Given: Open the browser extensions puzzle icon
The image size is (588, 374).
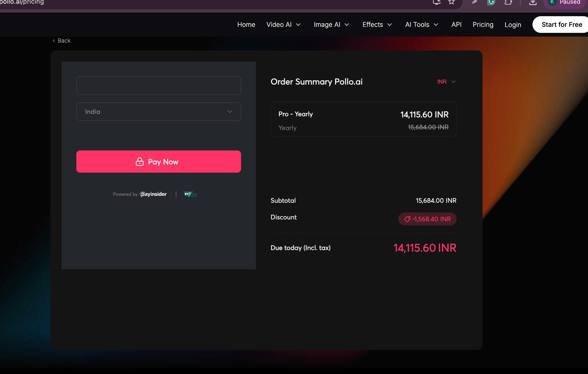Looking at the screenshot, I should click(x=508, y=2).
